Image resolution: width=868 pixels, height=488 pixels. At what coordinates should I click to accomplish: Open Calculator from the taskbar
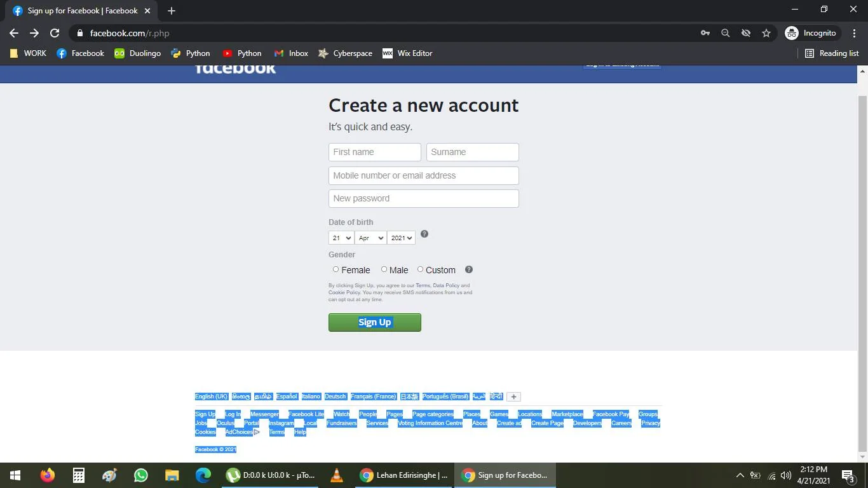tap(79, 475)
